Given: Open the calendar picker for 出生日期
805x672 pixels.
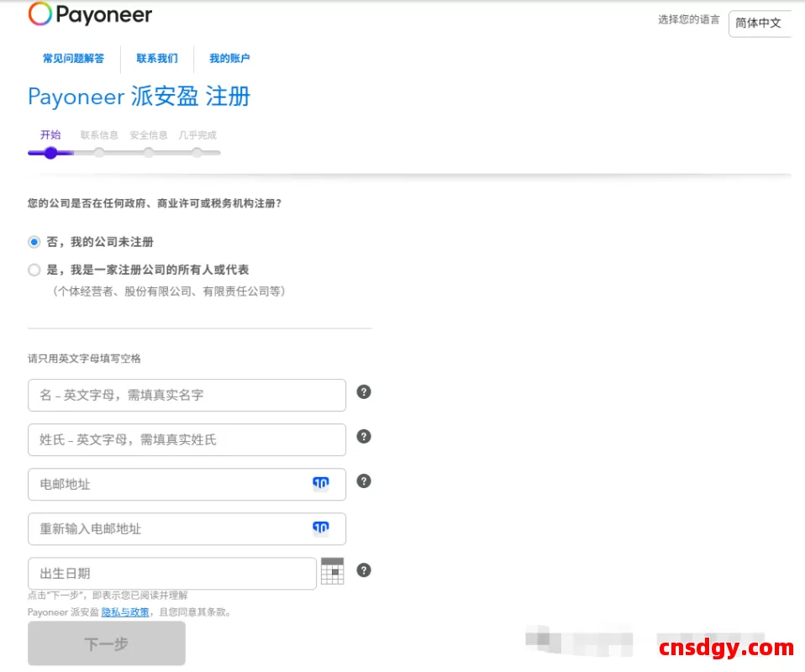Looking at the screenshot, I should point(333,570).
